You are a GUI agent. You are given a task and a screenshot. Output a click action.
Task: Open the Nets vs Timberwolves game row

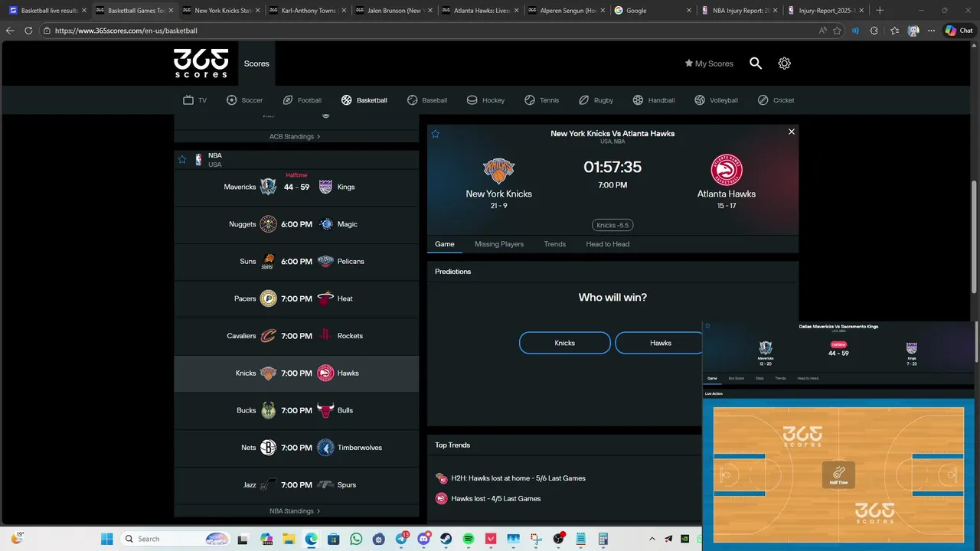(296, 448)
